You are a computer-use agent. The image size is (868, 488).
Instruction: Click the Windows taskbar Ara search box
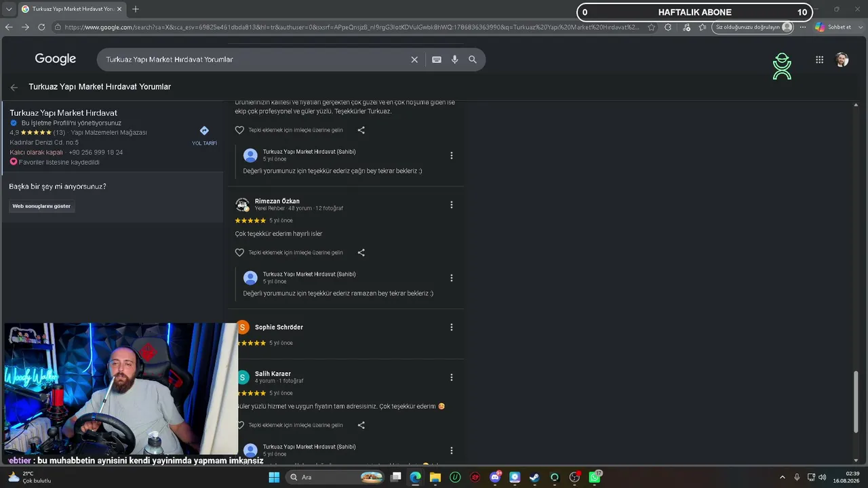tap(336, 477)
